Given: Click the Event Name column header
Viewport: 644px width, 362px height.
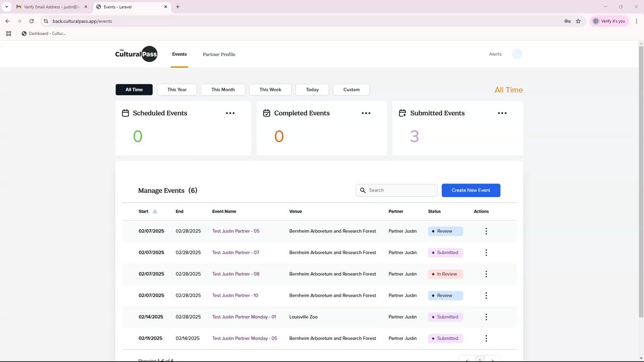Looking at the screenshot, I should tap(224, 212).
